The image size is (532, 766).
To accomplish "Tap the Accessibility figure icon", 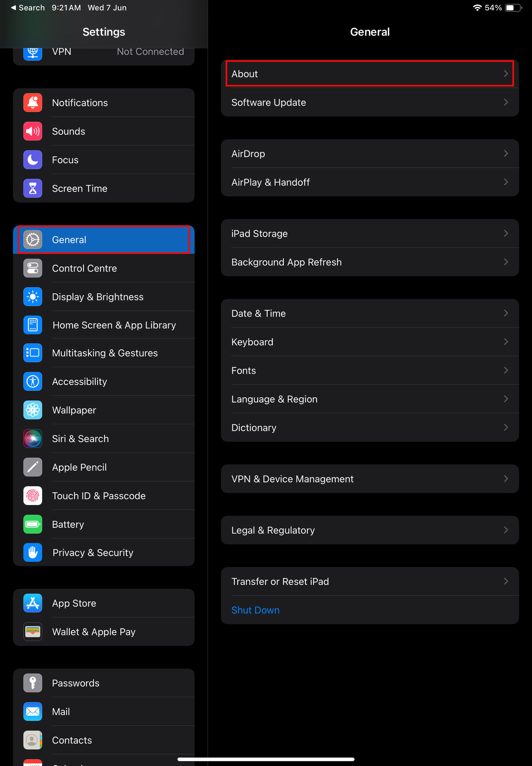I will pos(33,381).
